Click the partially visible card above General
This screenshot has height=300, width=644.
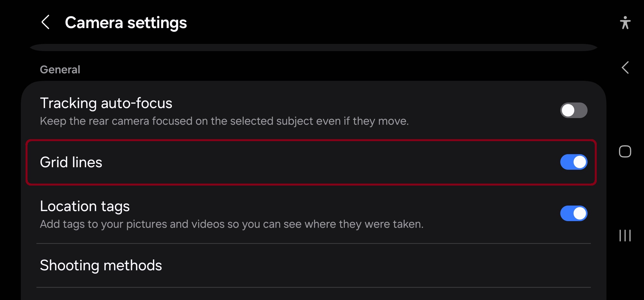[x=313, y=47]
